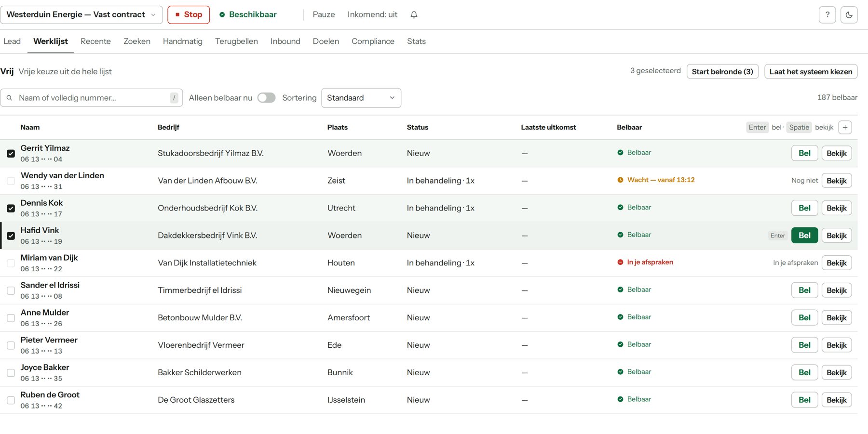Click Bel for Ruben de Groot
The width and height of the screenshot is (868, 434).
pos(804,400)
